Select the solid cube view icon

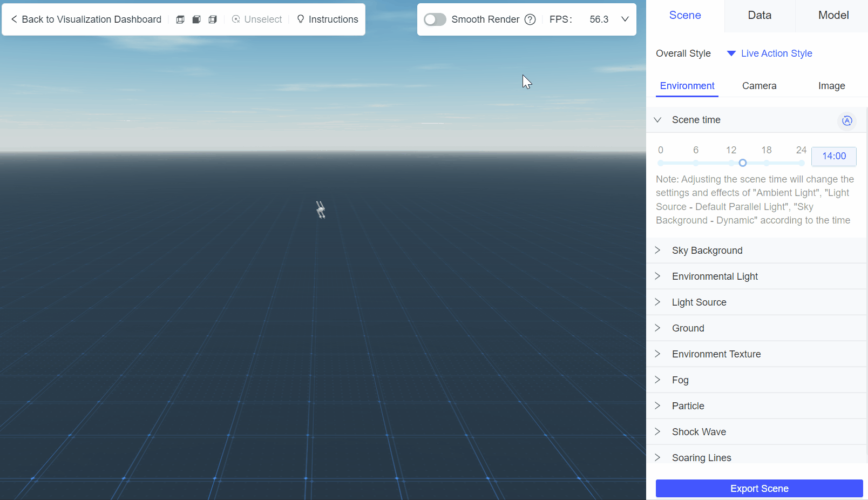[196, 19]
